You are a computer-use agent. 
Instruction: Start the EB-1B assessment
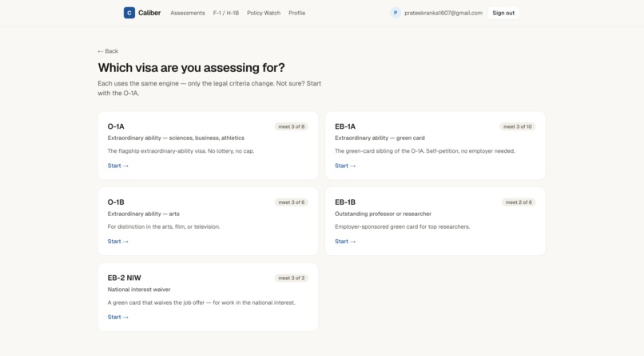coord(345,242)
